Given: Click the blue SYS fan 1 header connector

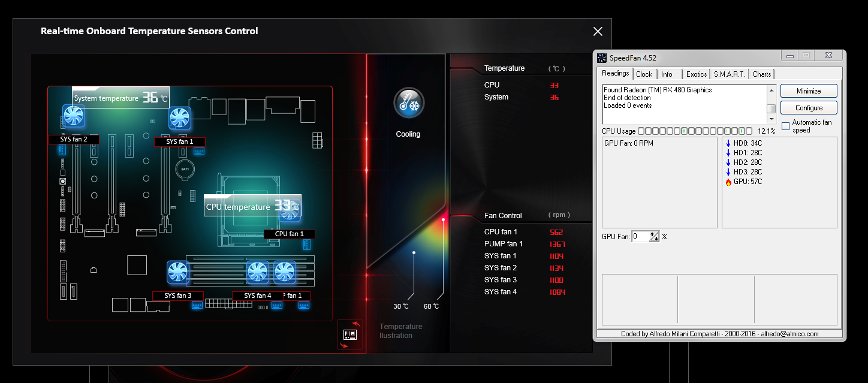Looking at the screenshot, I should (198, 150).
